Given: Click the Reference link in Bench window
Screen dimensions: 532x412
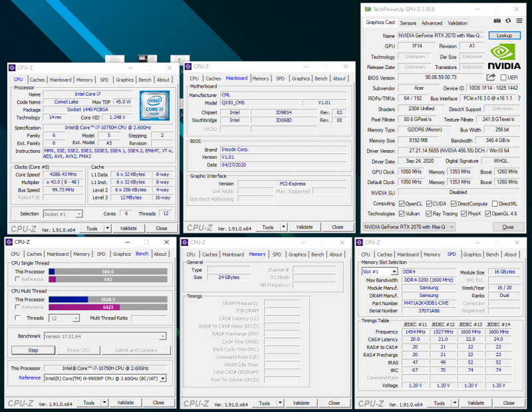Looking at the screenshot, I should point(29,377).
